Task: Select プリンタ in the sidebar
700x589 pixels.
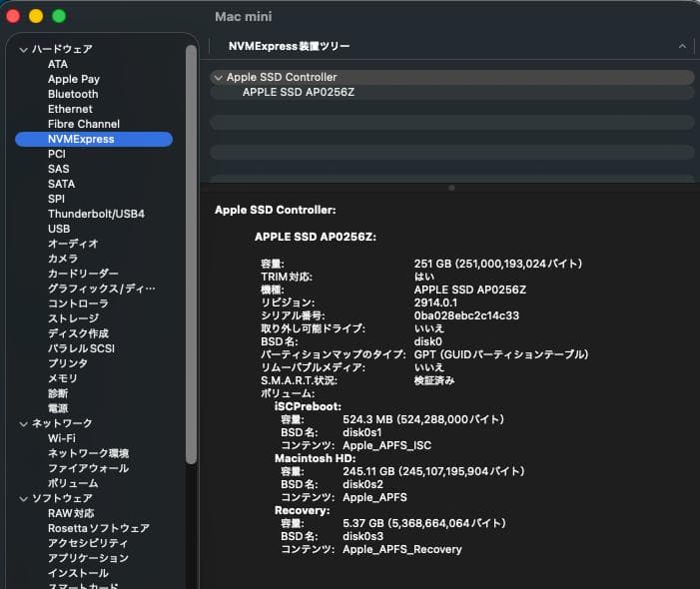Action: (x=68, y=363)
